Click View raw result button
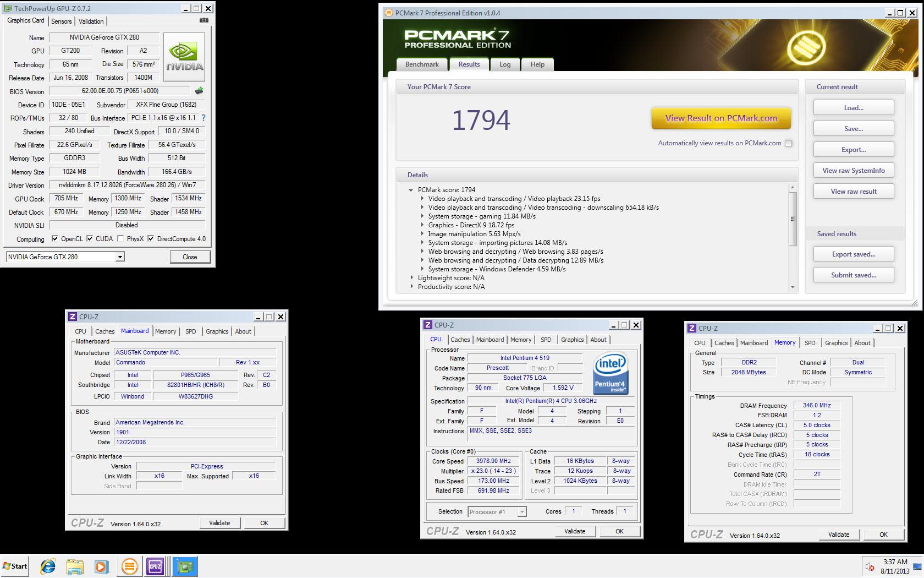The height and width of the screenshot is (578, 924). pyautogui.click(x=854, y=192)
